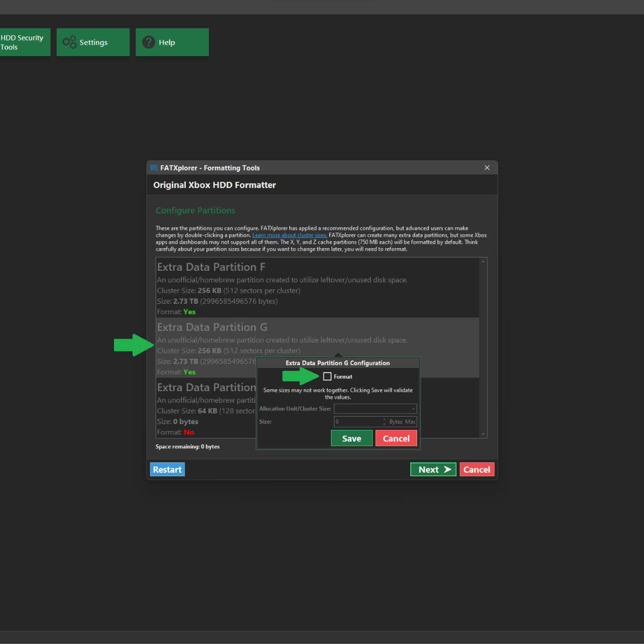Cancel the Partition G configuration popup
Viewport: 644px width, 644px height.
pos(396,438)
